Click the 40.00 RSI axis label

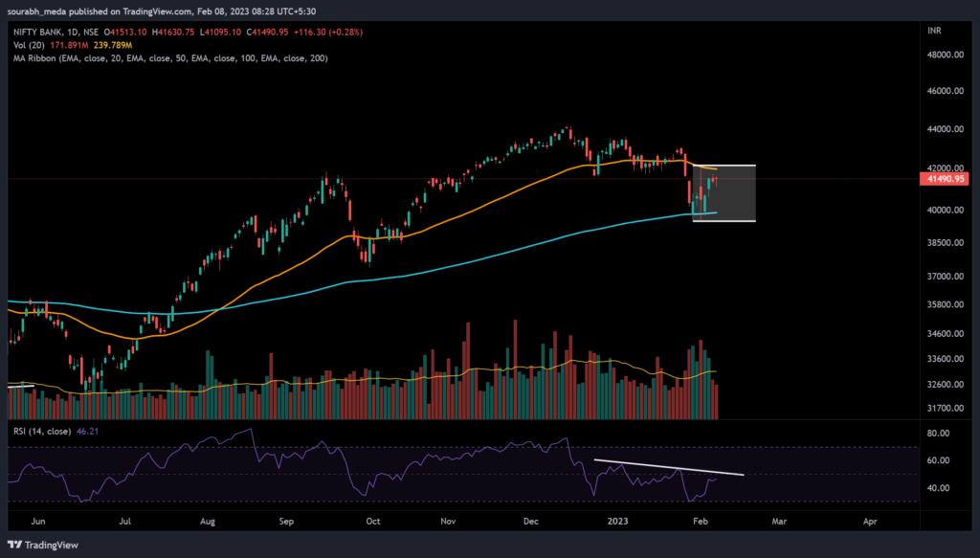(x=939, y=488)
